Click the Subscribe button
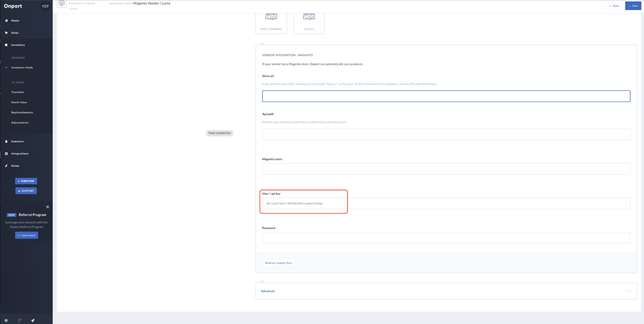Image resolution: width=644 pixels, height=324 pixels. coord(26,181)
